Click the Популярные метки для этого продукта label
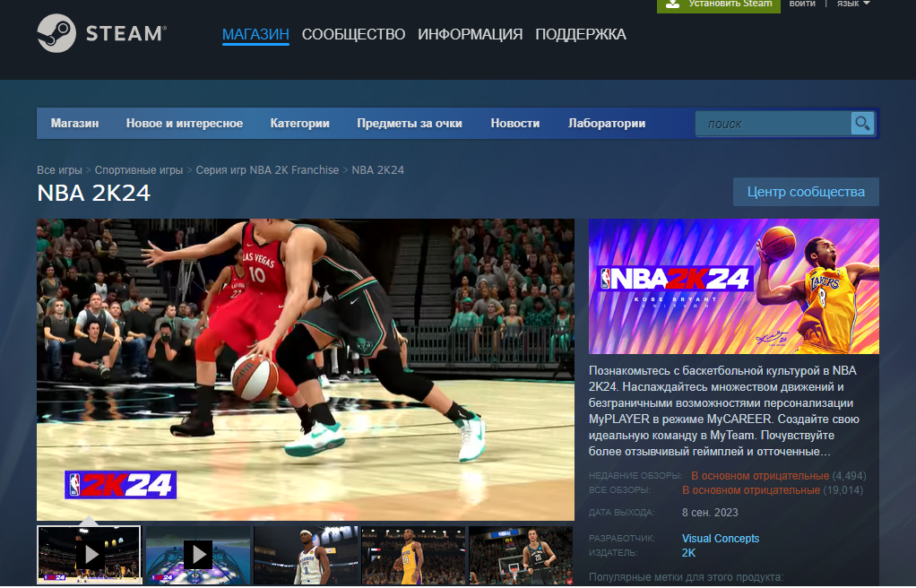Image resolution: width=916 pixels, height=588 pixels. (686, 577)
